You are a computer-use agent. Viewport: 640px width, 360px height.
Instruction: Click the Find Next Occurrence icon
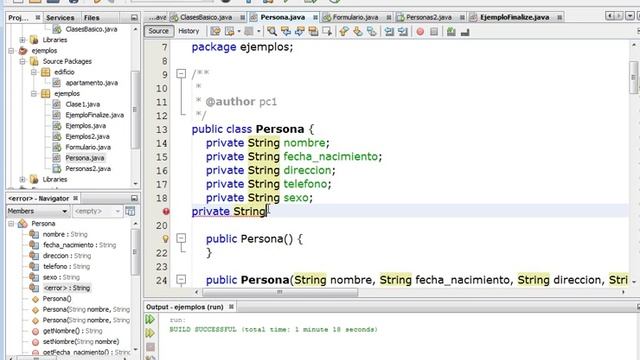click(300, 31)
